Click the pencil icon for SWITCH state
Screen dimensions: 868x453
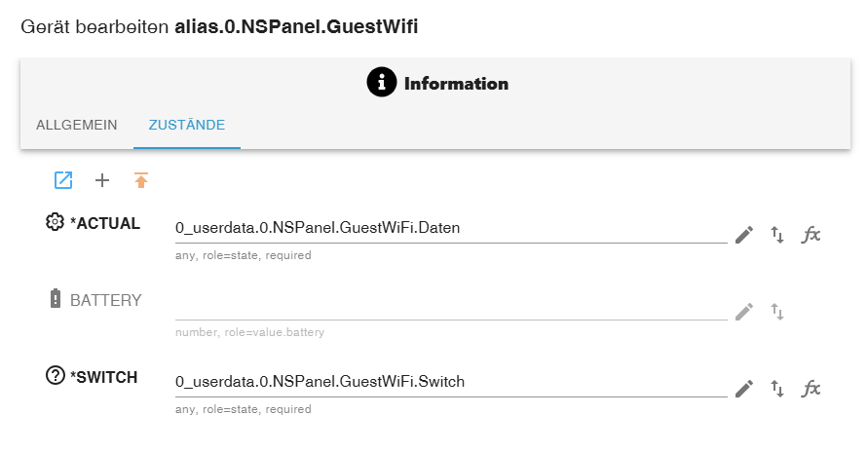[x=744, y=389]
